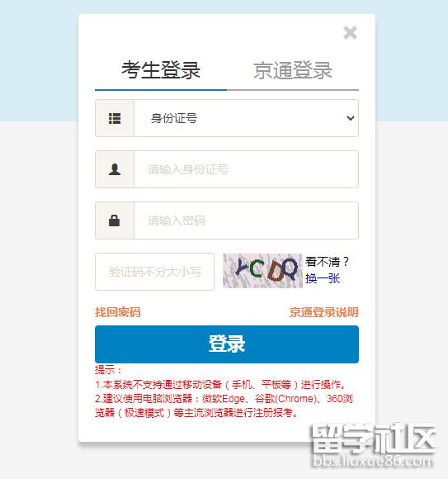Click the list icon beside 身份证号 dropdown

click(115, 118)
